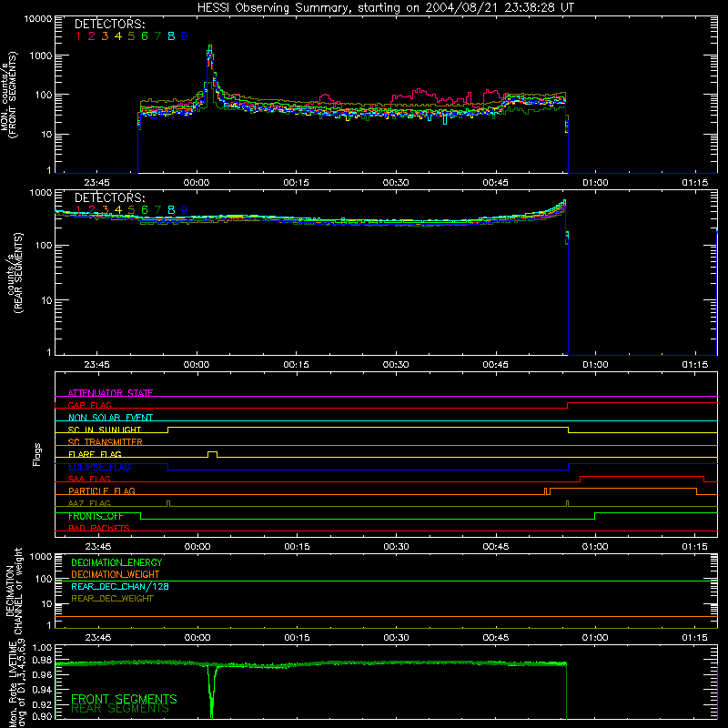Click the BAD_PACKETS flag label

(x=99, y=528)
